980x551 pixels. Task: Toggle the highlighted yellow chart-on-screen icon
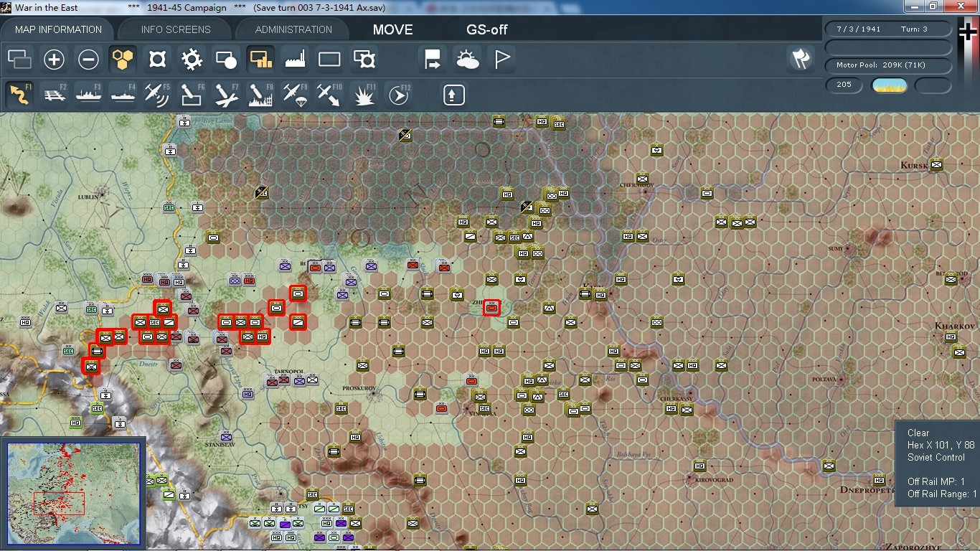click(261, 60)
